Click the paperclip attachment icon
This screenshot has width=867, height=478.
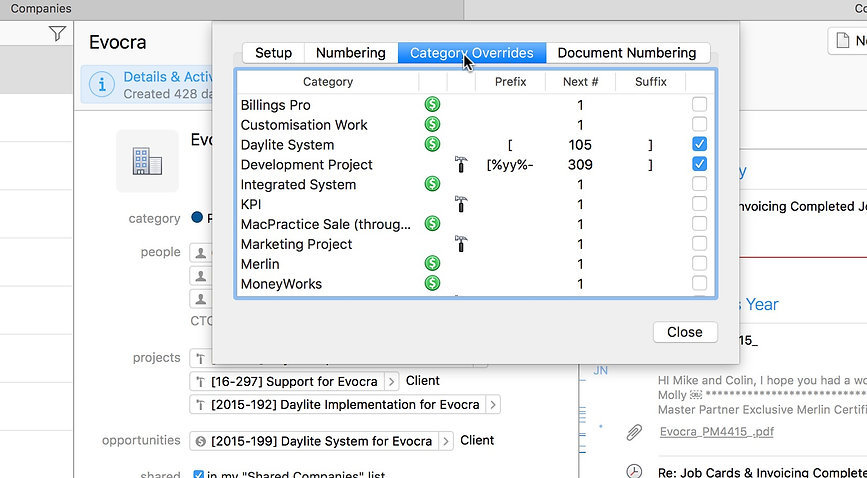pyautogui.click(x=634, y=432)
